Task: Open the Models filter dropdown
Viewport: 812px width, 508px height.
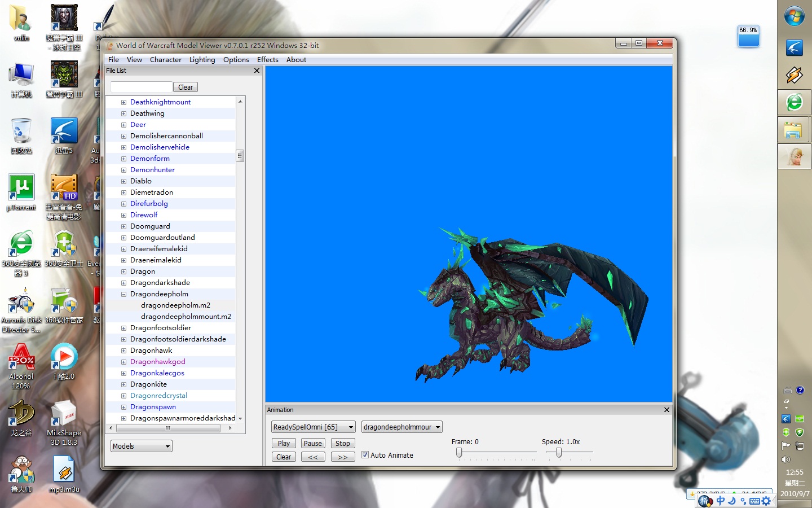Action: 141,446
